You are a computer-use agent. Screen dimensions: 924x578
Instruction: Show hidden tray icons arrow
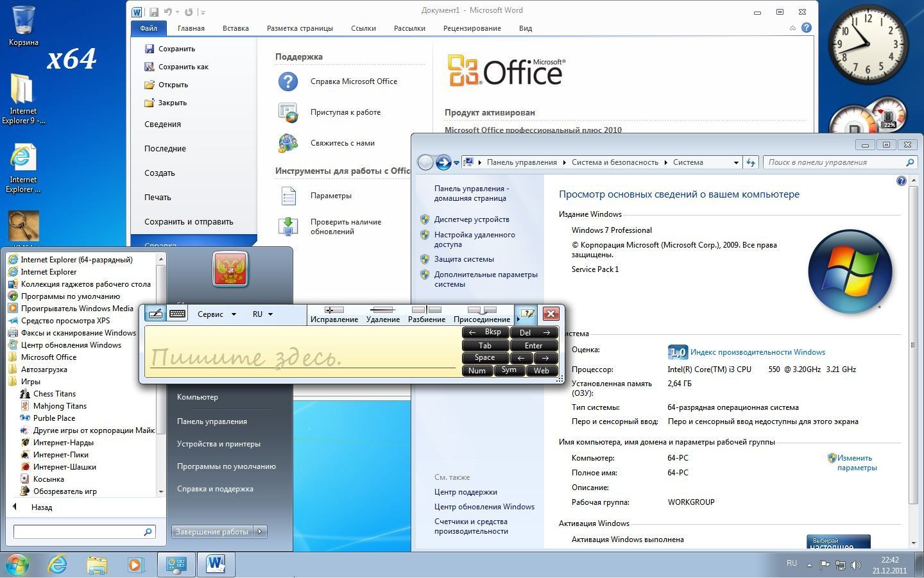click(x=809, y=565)
